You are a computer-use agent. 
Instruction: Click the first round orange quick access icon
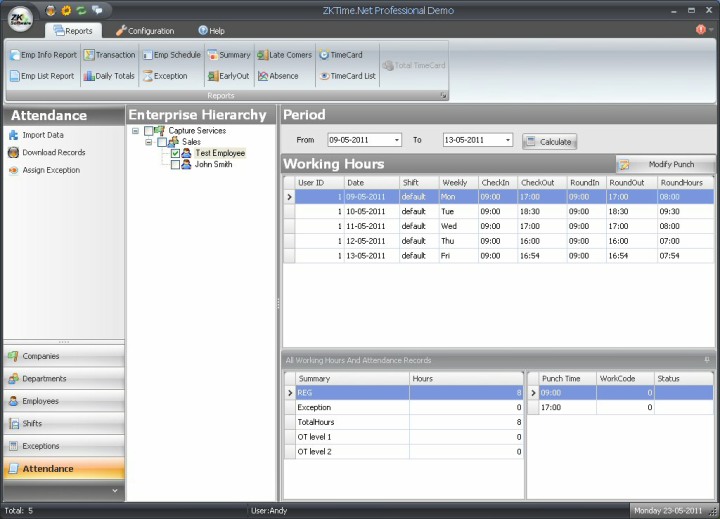[51, 10]
